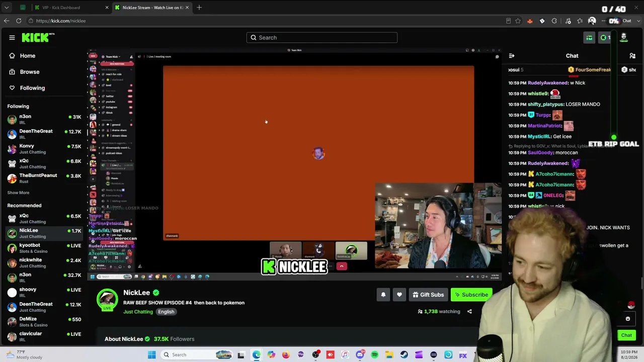Go to Home in the sidebar

(28, 56)
